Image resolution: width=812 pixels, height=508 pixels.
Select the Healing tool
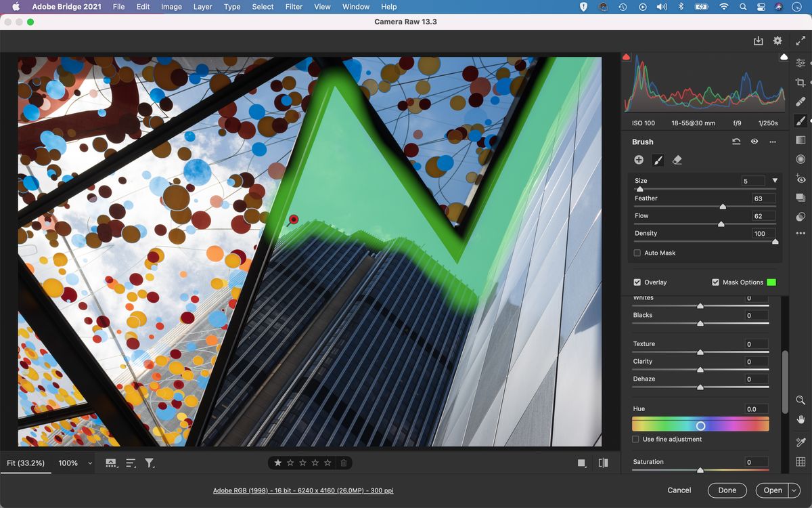(800, 102)
